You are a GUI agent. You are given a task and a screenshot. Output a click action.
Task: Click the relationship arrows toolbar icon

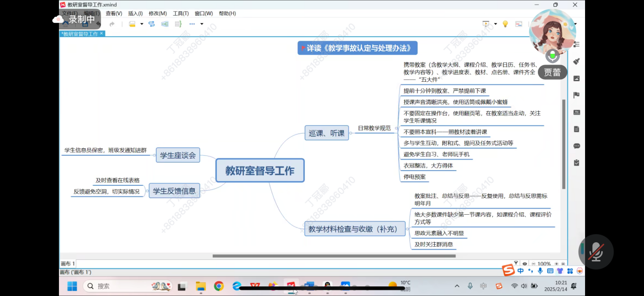point(151,24)
